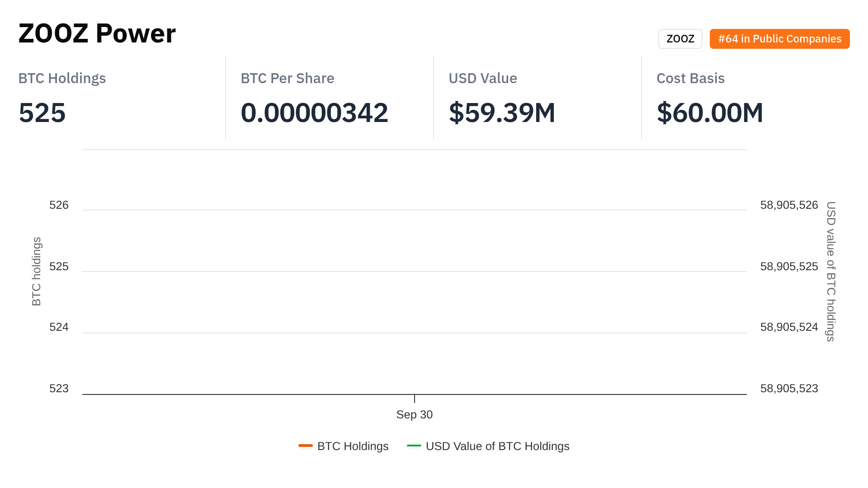
Task: Click the green USD Value legend line
Action: (414, 446)
